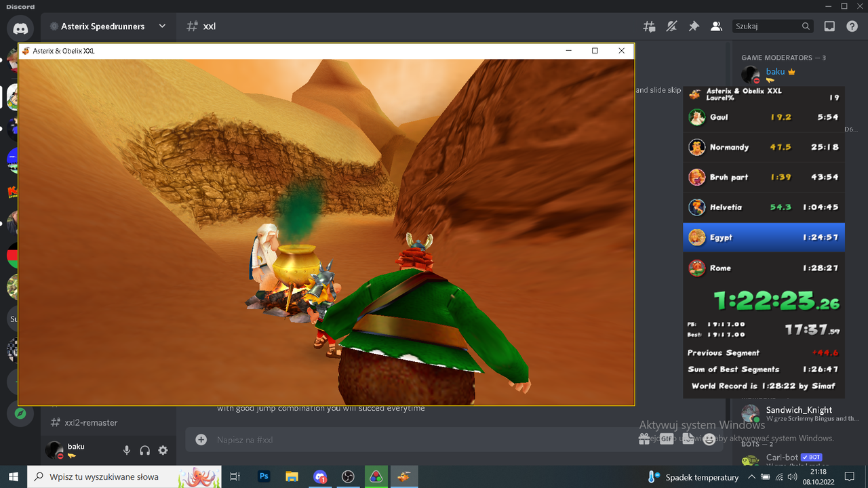Switch to Asterix game taskbar icon
The width and height of the screenshot is (868, 488).
403,476
